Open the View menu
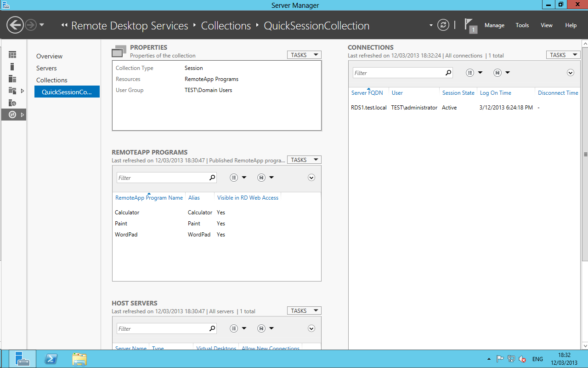Viewport: 588px width, 368px height. click(547, 25)
